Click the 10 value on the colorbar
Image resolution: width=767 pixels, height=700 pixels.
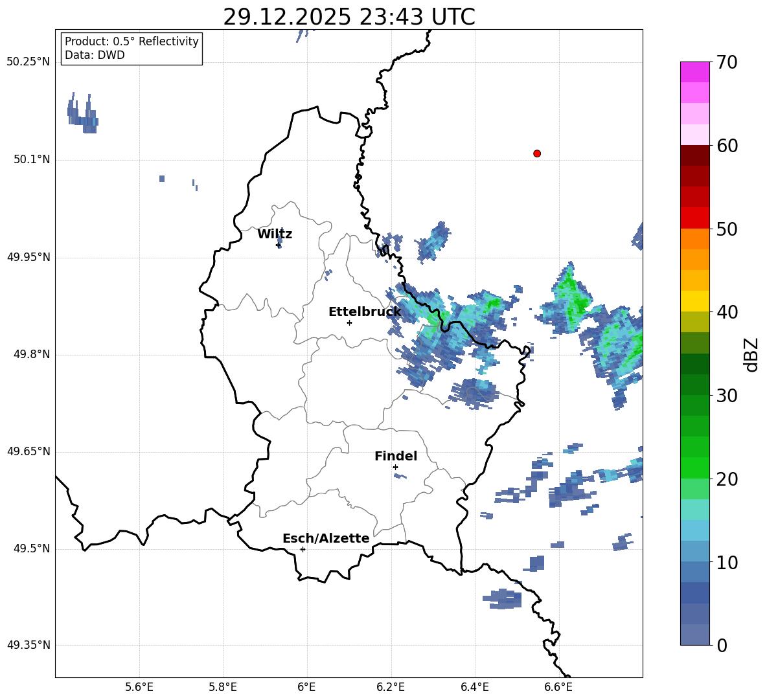(726, 562)
